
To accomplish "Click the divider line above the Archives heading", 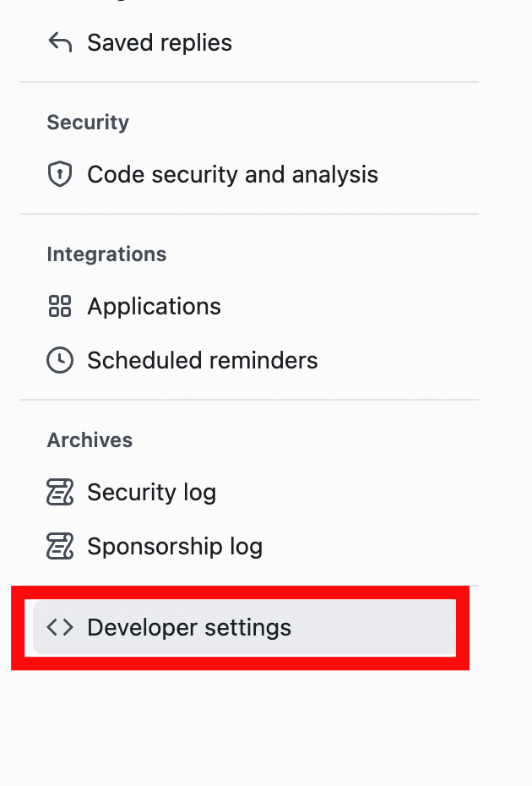I will [249, 400].
